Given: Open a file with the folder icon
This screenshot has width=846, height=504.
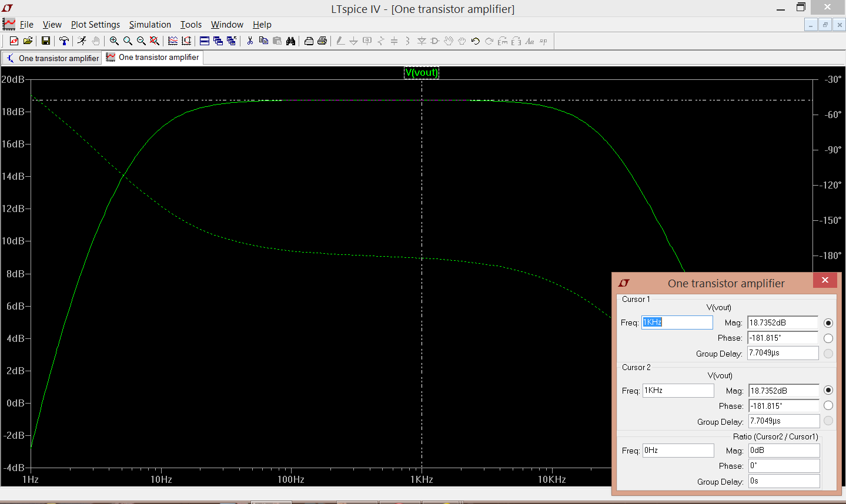Looking at the screenshot, I should (x=28, y=41).
